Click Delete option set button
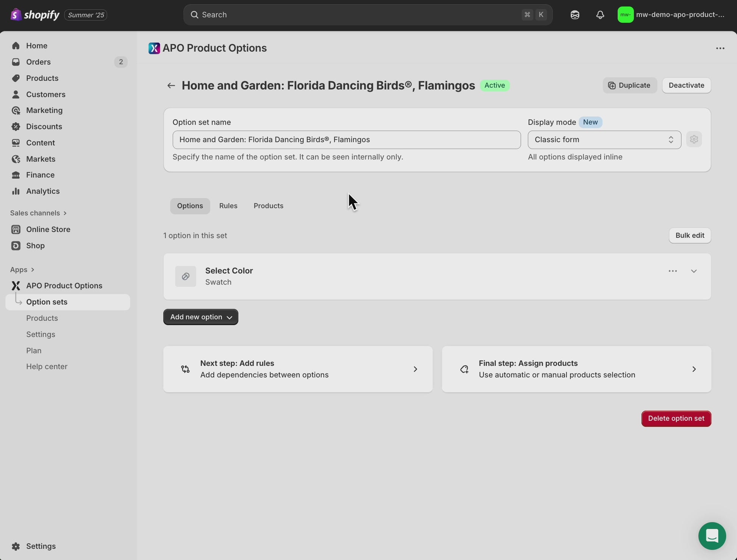This screenshot has width=737, height=560. [x=676, y=419]
